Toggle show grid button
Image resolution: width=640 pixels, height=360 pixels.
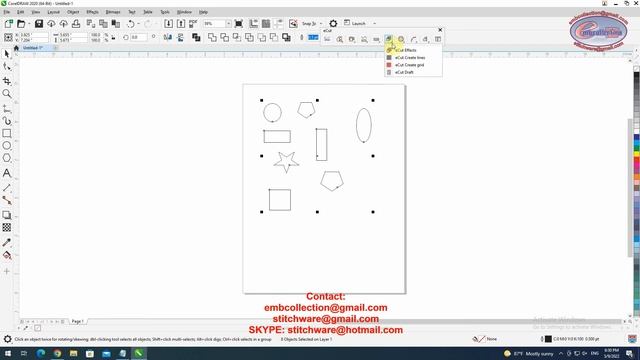266,24
